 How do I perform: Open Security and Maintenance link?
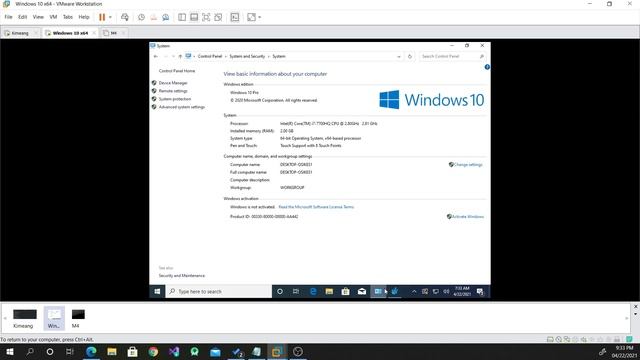182,276
